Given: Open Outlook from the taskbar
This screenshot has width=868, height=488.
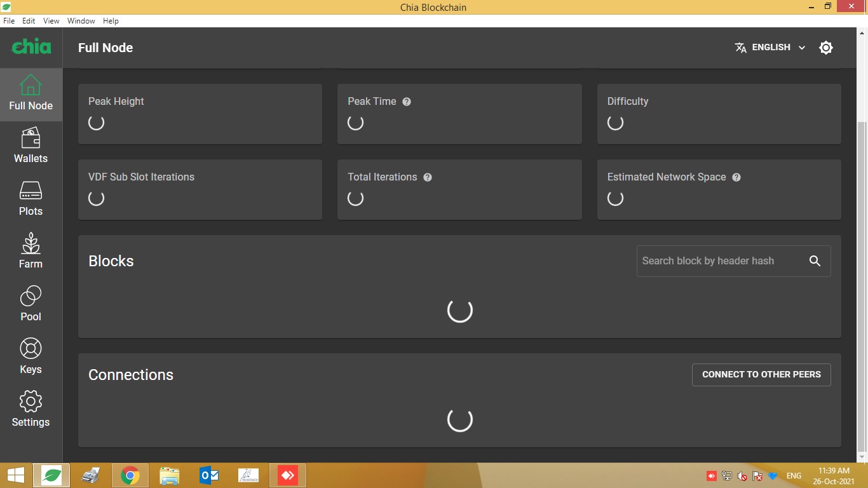Looking at the screenshot, I should point(209,475).
